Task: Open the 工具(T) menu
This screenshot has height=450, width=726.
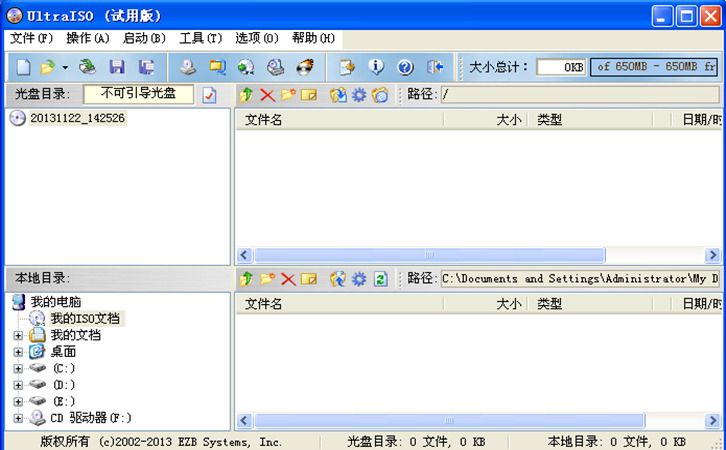Action: [x=200, y=38]
